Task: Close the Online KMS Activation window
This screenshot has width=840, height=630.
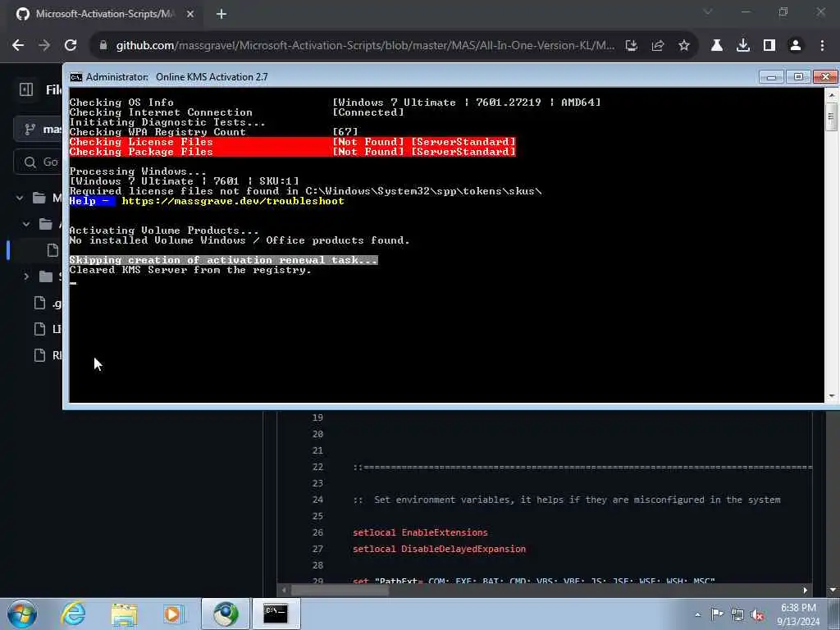Action: pyautogui.click(x=825, y=77)
